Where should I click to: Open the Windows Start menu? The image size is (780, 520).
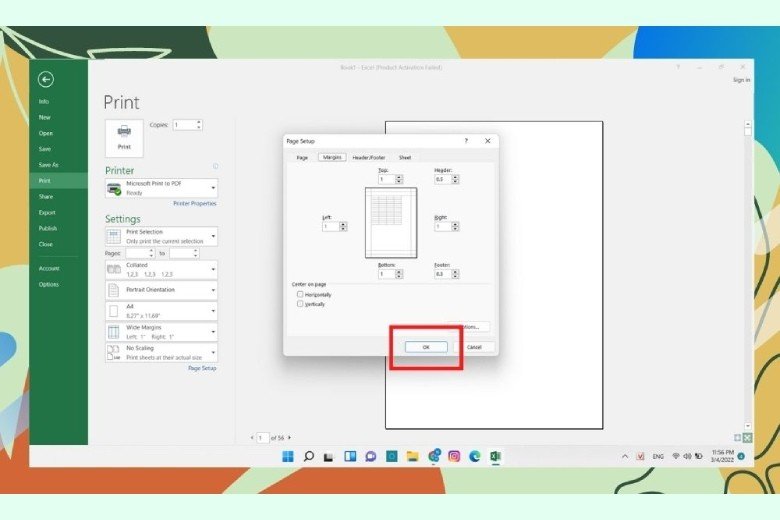(x=288, y=456)
